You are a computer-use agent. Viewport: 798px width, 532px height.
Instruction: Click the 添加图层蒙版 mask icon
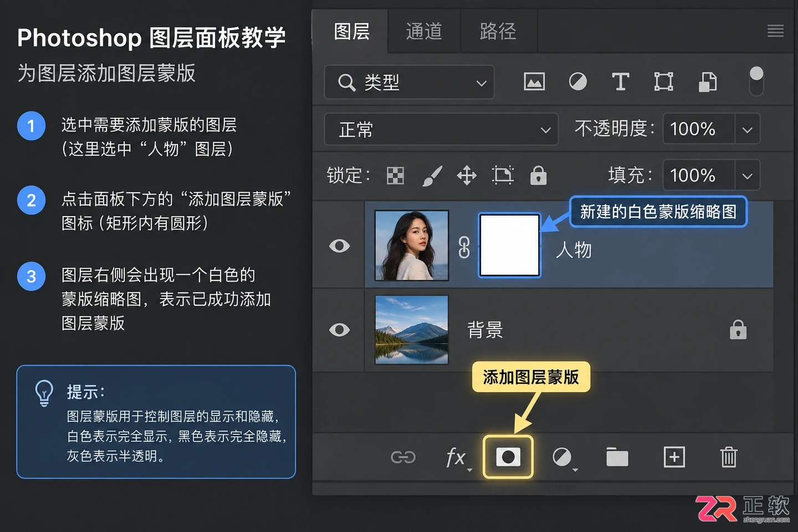coord(508,457)
